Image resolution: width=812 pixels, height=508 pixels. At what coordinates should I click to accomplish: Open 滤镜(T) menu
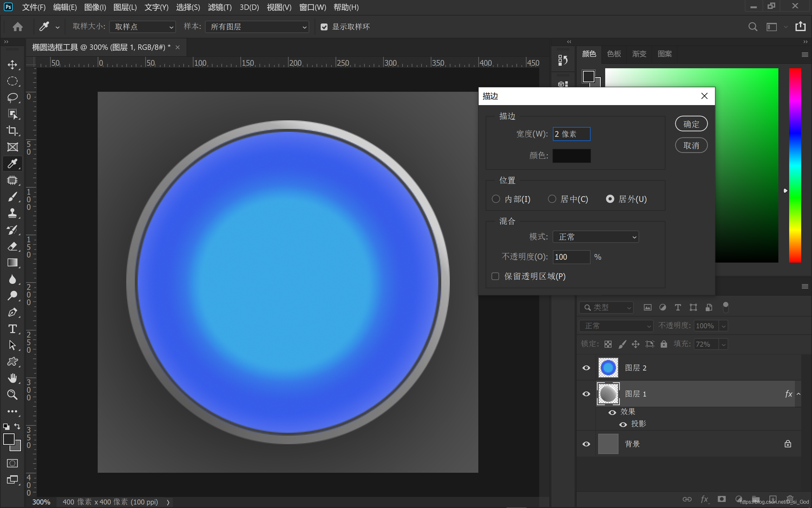[220, 7]
